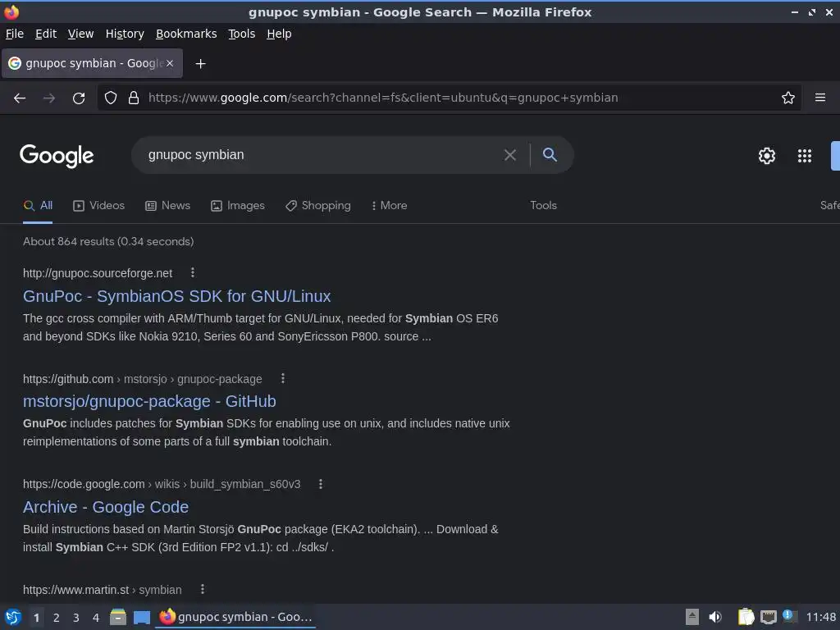Open GnuPoc - SymbianOS SDK for GNU/Linux link
The image size is (840, 630).
coord(177,296)
